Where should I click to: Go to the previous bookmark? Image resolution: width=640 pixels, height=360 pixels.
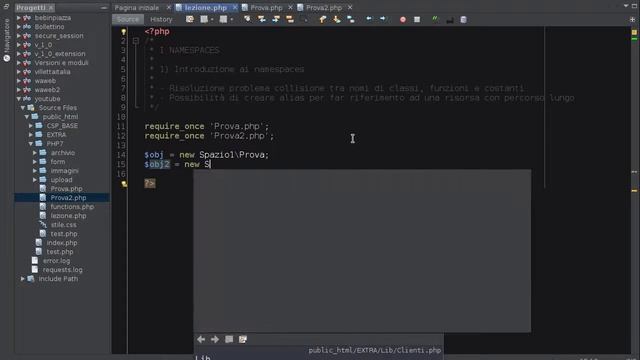click(x=322, y=19)
